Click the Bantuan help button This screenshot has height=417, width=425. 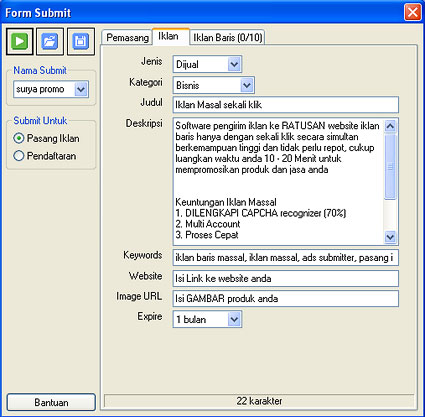tap(51, 402)
